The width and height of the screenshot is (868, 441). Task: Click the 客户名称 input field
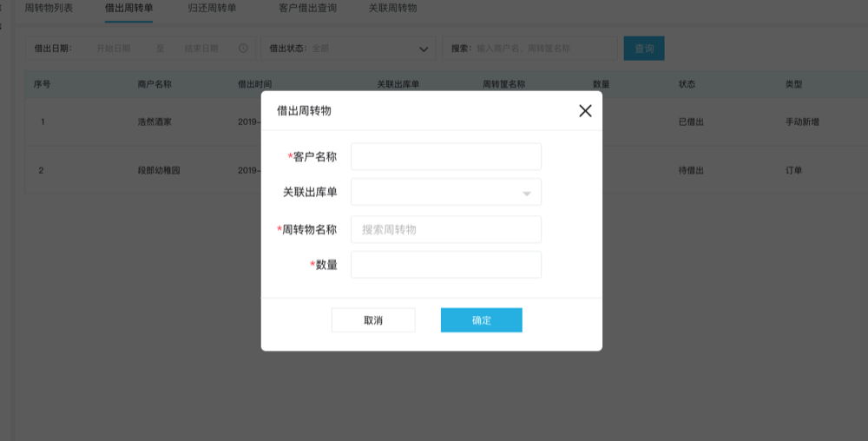coord(445,156)
